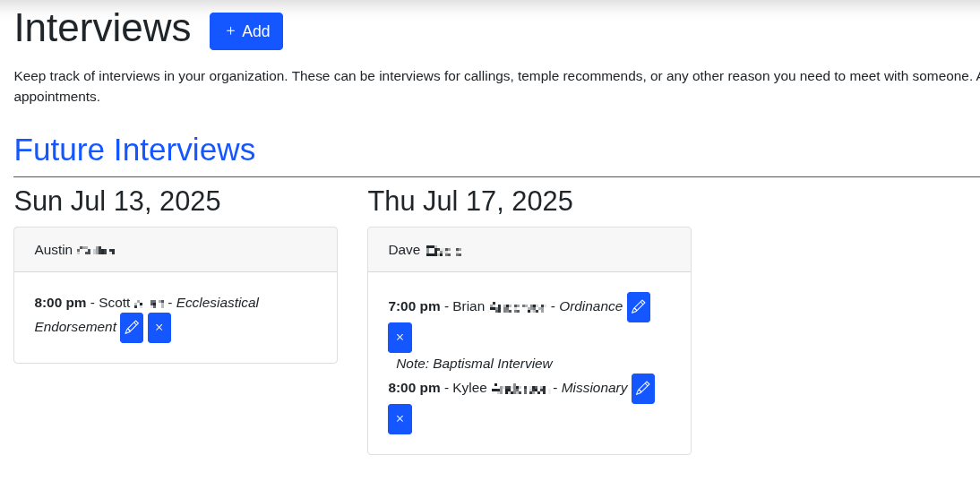Click the Dave interviewer card header
The width and height of the screenshot is (980, 481).
point(529,250)
